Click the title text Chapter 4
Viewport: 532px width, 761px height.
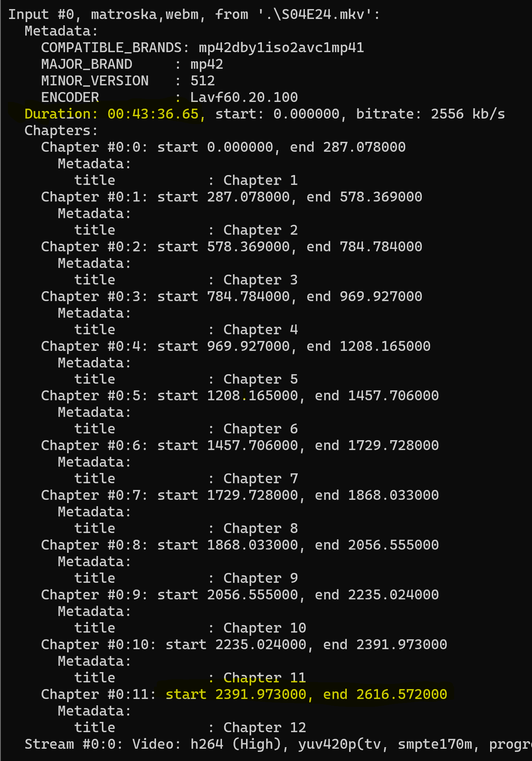pyautogui.click(x=261, y=330)
